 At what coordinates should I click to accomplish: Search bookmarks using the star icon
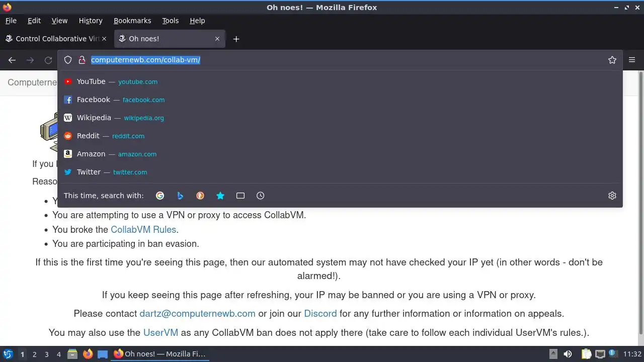coord(220,196)
